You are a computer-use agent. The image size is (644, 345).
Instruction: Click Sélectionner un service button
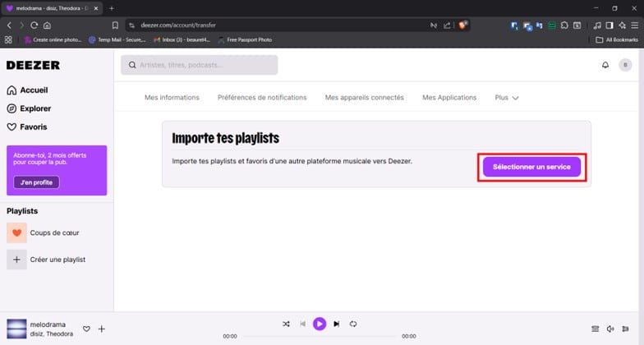click(x=531, y=167)
